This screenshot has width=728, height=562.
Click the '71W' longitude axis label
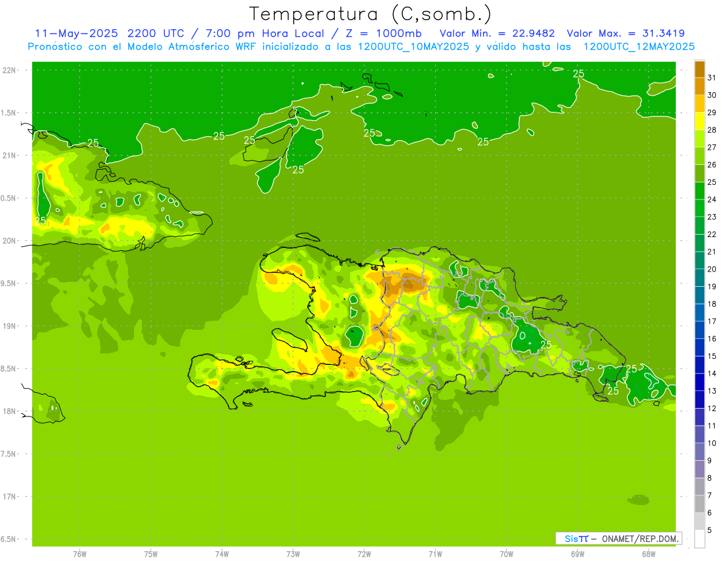pyautogui.click(x=435, y=554)
